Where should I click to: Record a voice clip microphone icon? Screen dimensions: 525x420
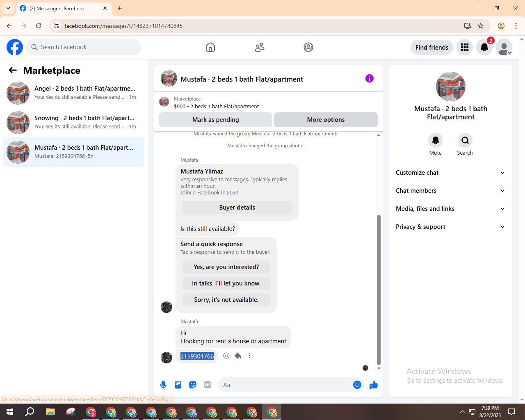tap(163, 385)
